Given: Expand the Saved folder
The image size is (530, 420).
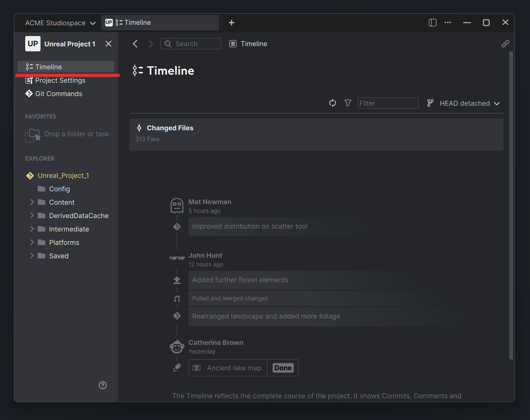Looking at the screenshot, I should [x=32, y=255].
